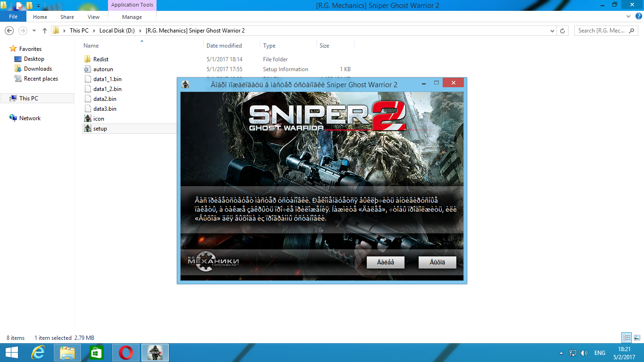Go up one folder level with Up arrow
The image size is (644, 362).
pos(45,31)
